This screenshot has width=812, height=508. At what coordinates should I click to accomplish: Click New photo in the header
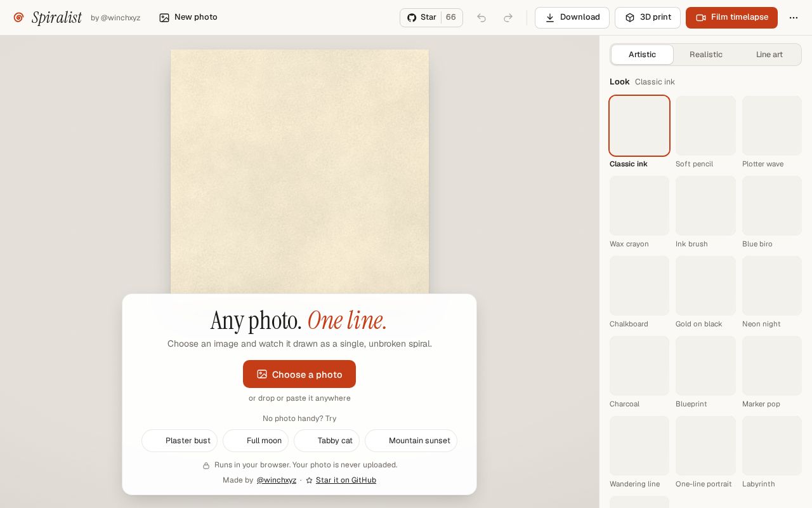188,18
